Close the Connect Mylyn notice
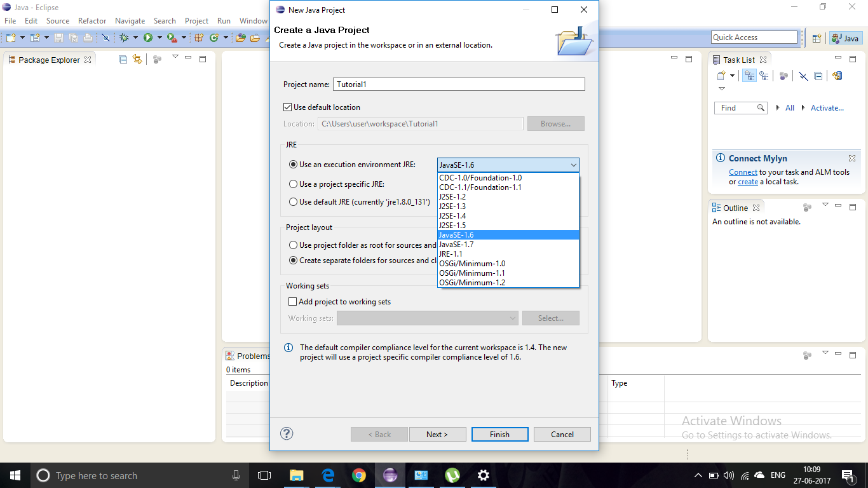The image size is (868, 488). click(x=852, y=158)
